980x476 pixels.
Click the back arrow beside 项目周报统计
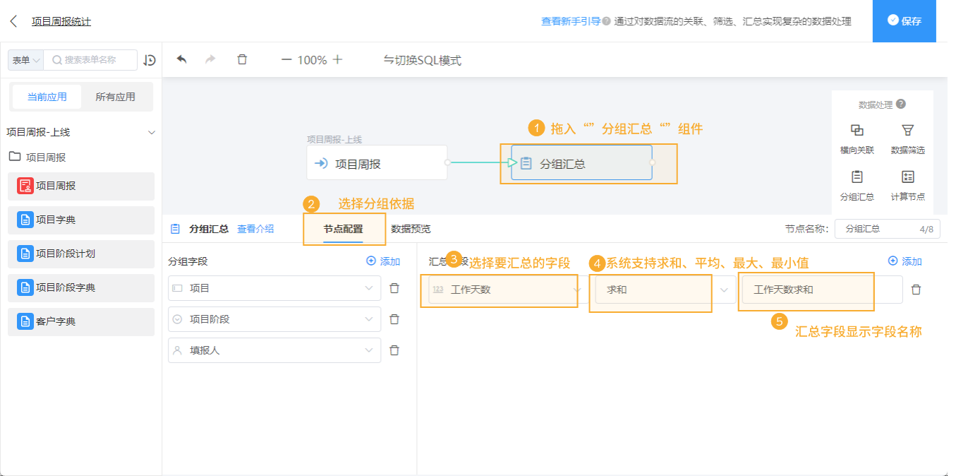[16, 21]
